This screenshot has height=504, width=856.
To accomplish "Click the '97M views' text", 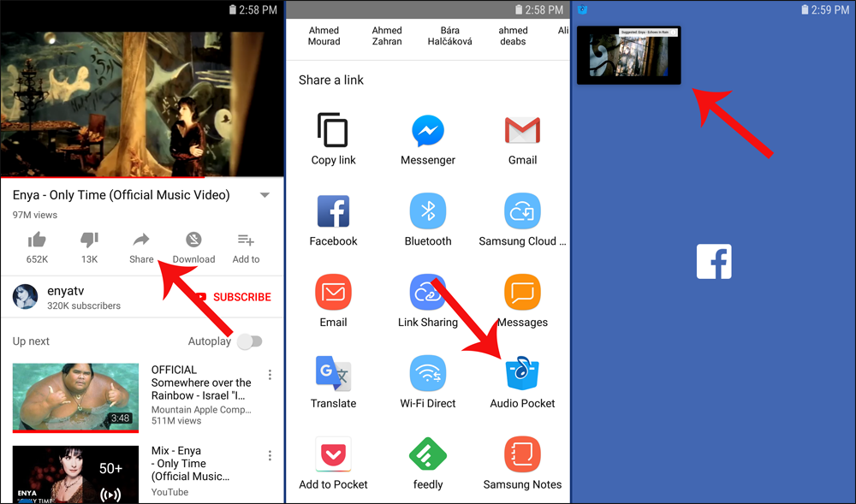I will tap(35, 215).
